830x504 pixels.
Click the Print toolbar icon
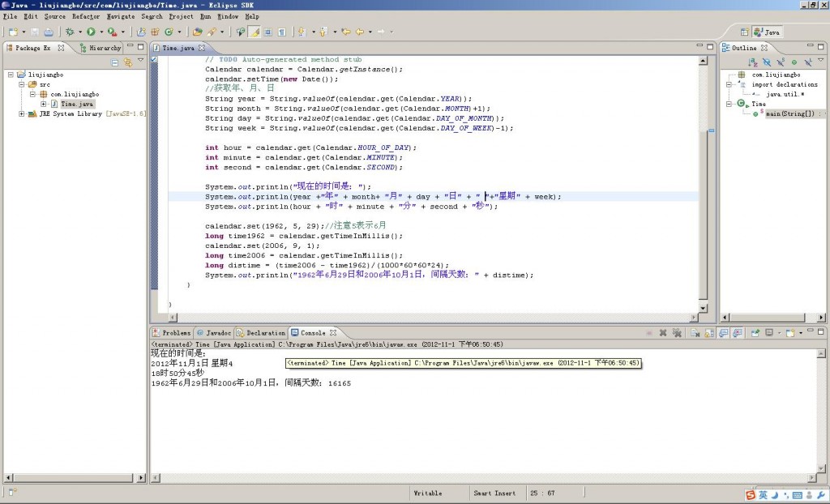48,32
